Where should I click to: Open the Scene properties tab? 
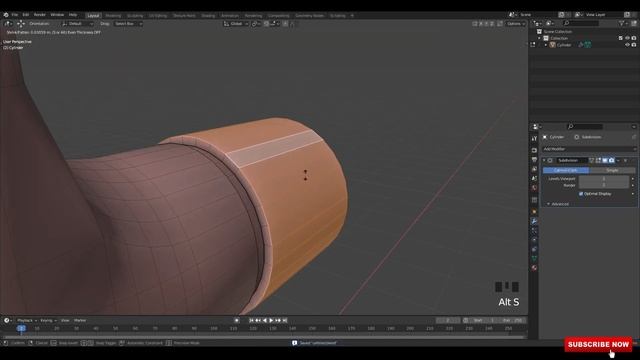(534, 178)
